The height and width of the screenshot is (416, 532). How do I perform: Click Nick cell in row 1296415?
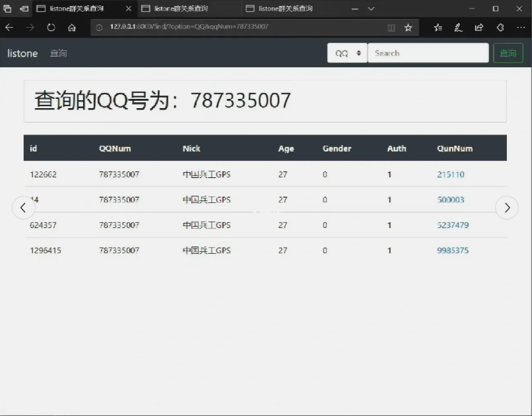coord(207,251)
